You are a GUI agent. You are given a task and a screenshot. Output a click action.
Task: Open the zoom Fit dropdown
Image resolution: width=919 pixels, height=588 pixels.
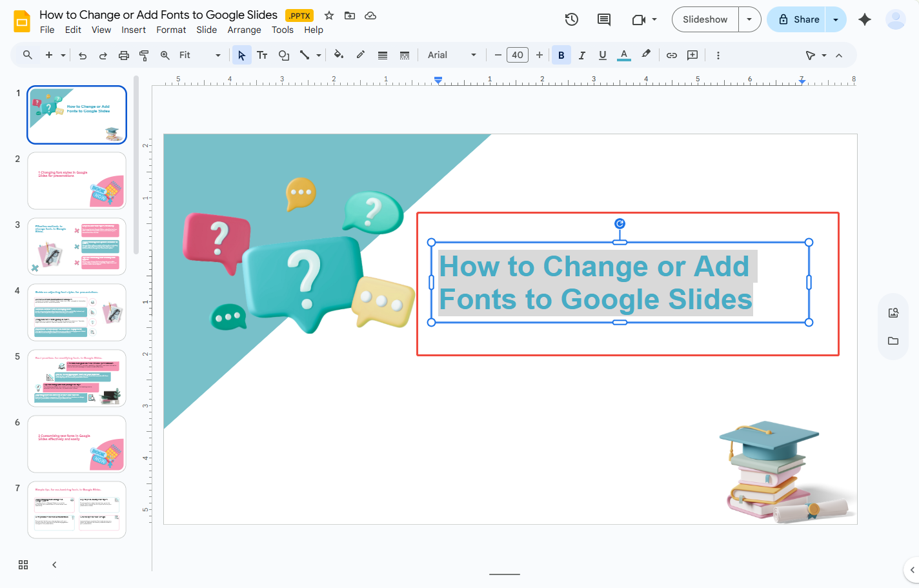(x=217, y=55)
